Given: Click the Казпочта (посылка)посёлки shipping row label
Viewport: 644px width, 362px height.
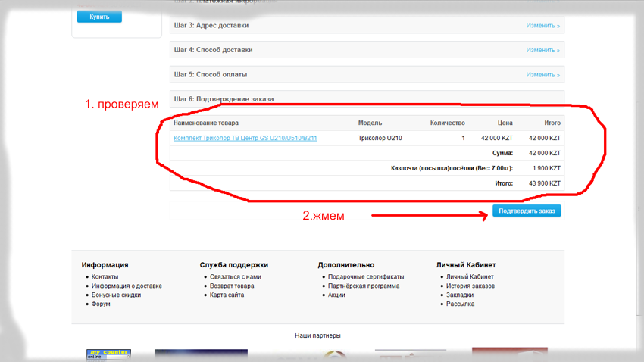Looking at the screenshot, I should pyautogui.click(x=452, y=168).
